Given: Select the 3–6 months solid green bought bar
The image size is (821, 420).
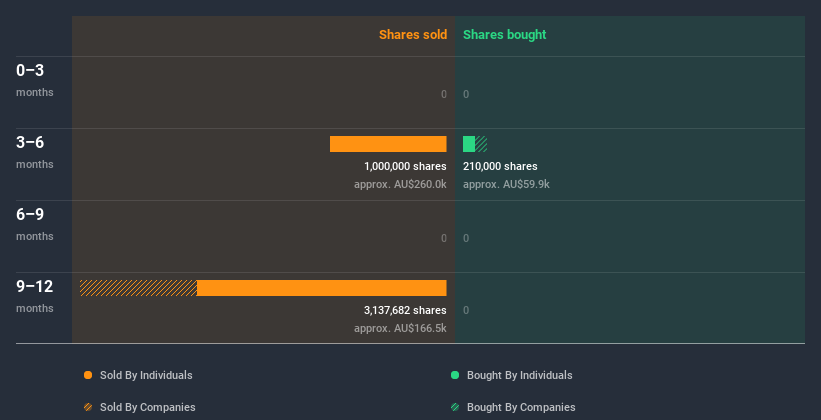Looking at the screenshot, I should point(469,144).
